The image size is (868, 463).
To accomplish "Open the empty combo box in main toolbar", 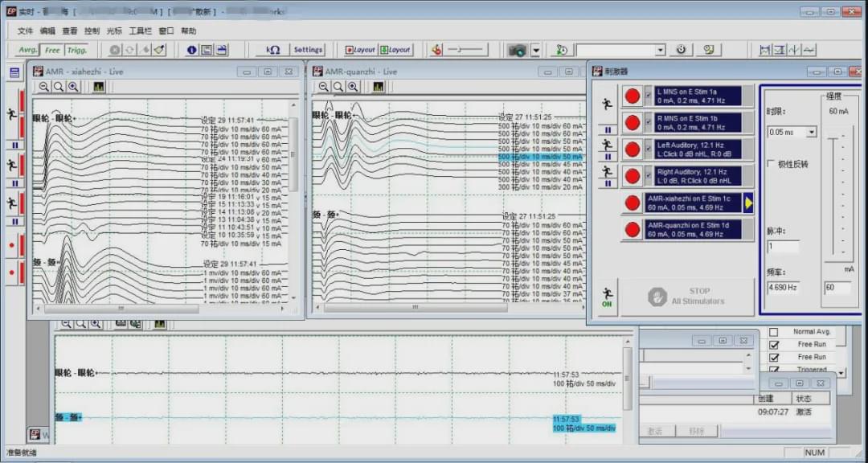I will 660,50.
